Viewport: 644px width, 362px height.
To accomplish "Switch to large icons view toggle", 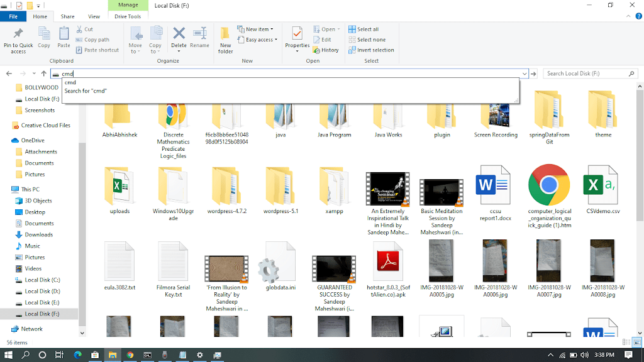I will click(636, 343).
